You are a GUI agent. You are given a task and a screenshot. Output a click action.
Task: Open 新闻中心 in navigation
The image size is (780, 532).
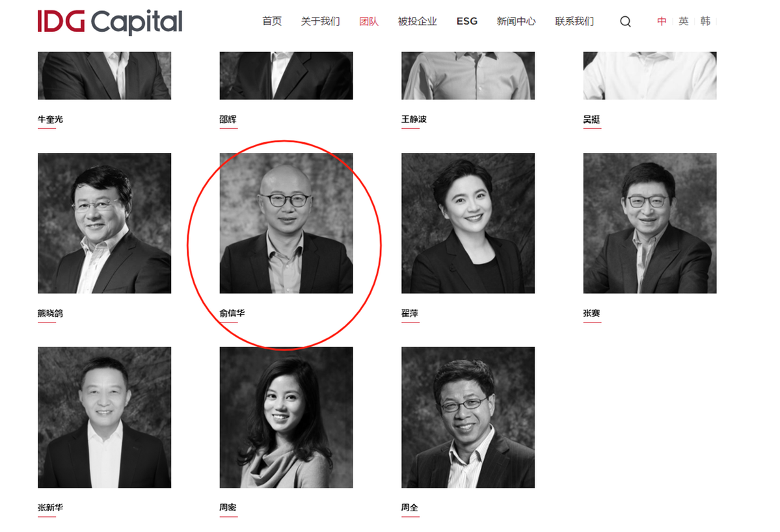(x=516, y=21)
